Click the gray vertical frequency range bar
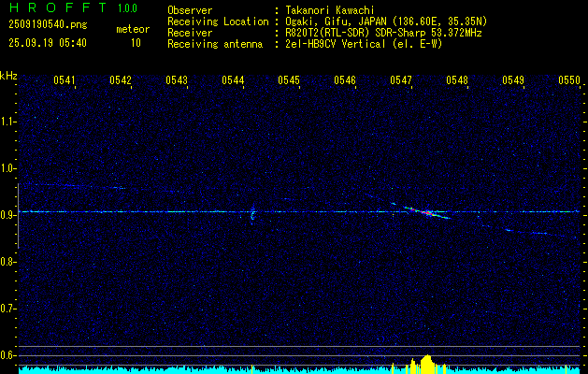Image resolution: width=588 pixels, height=374 pixels. tap(18, 216)
